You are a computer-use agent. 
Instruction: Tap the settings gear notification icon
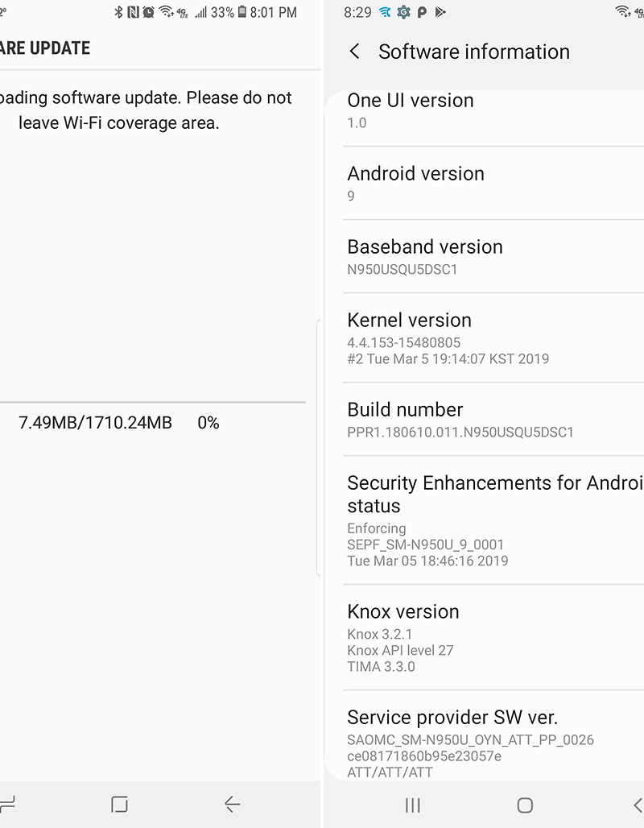403,12
